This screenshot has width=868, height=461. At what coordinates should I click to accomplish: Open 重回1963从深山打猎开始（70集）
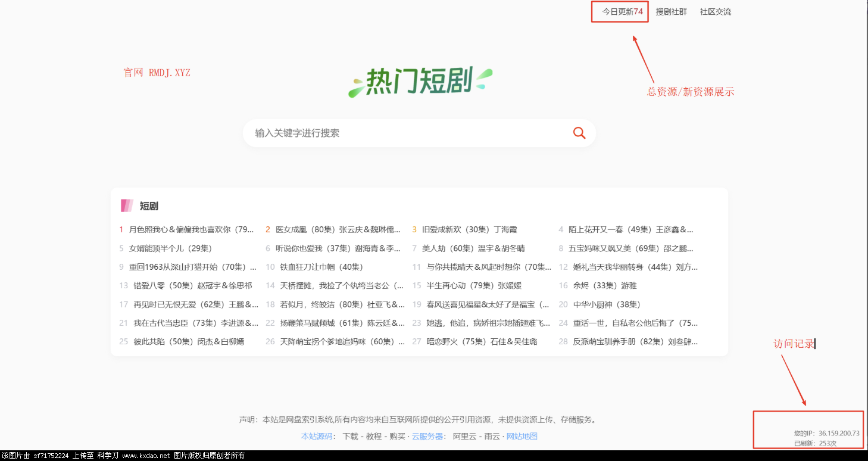193,267
